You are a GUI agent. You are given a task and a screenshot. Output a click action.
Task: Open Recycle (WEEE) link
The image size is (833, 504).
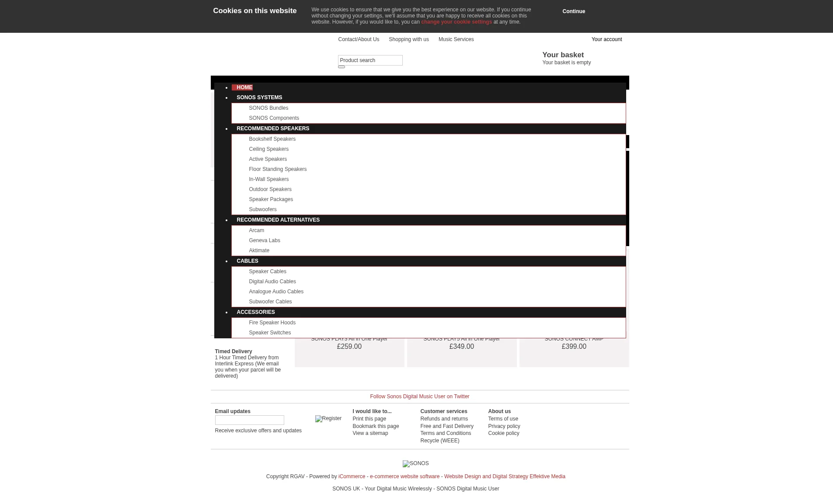coord(439,441)
